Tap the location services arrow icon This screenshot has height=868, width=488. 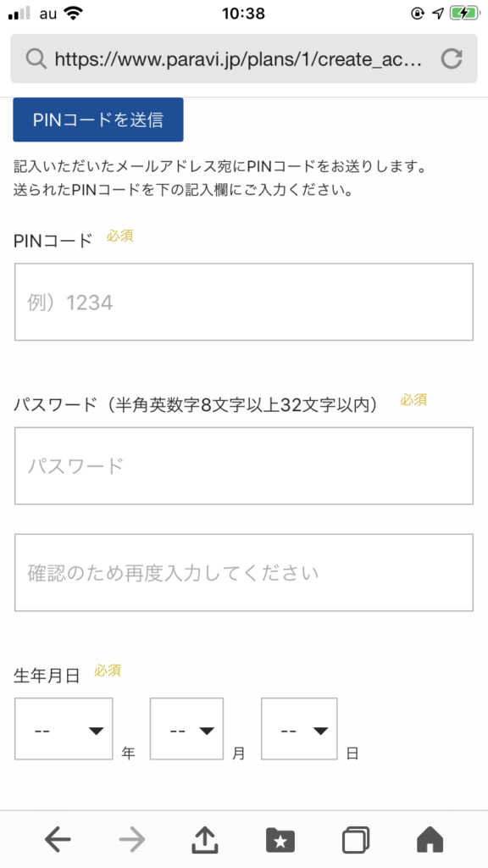point(438,14)
